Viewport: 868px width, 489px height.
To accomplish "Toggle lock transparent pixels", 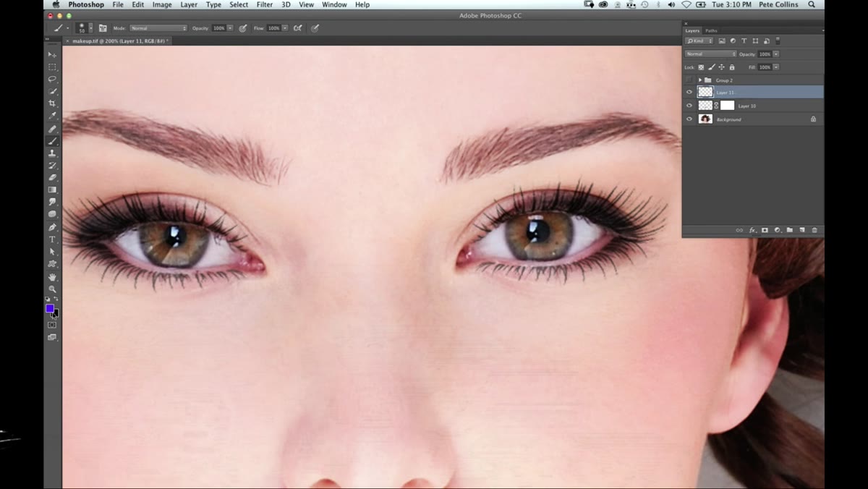I will click(x=701, y=67).
